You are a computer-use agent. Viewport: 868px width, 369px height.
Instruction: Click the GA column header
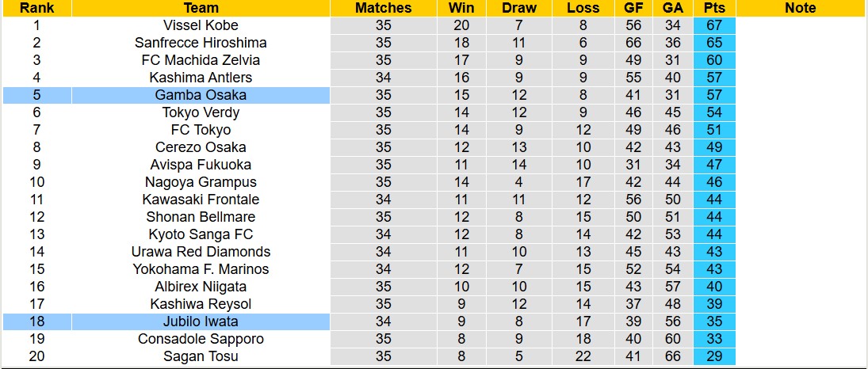[x=673, y=8]
